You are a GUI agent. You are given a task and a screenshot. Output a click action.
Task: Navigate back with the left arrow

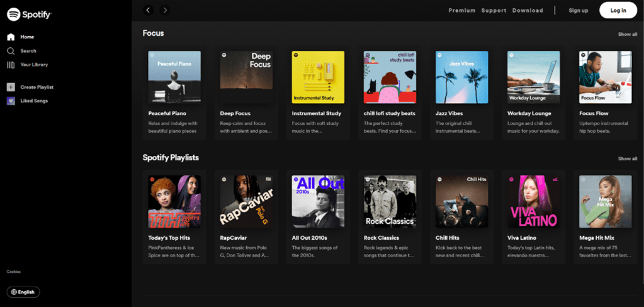(149, 10)
